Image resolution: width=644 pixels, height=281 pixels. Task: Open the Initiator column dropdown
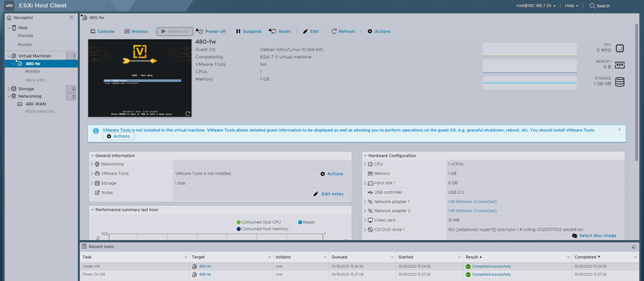(325, 257)
